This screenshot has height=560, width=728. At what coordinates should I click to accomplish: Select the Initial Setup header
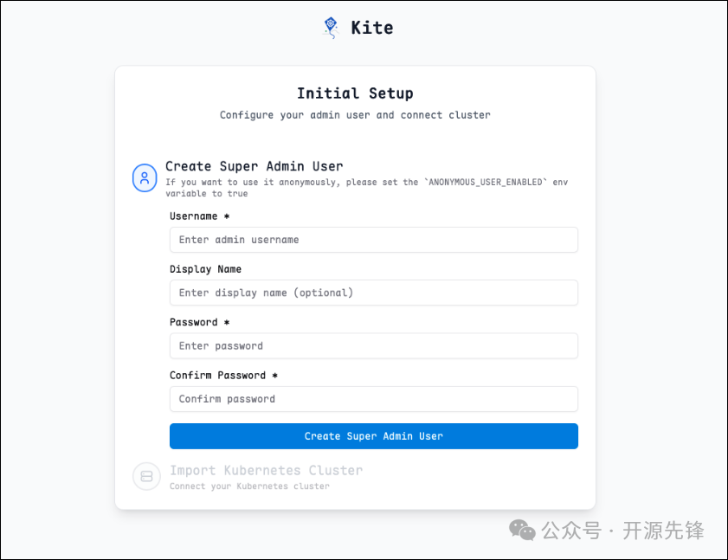(355, 93)
